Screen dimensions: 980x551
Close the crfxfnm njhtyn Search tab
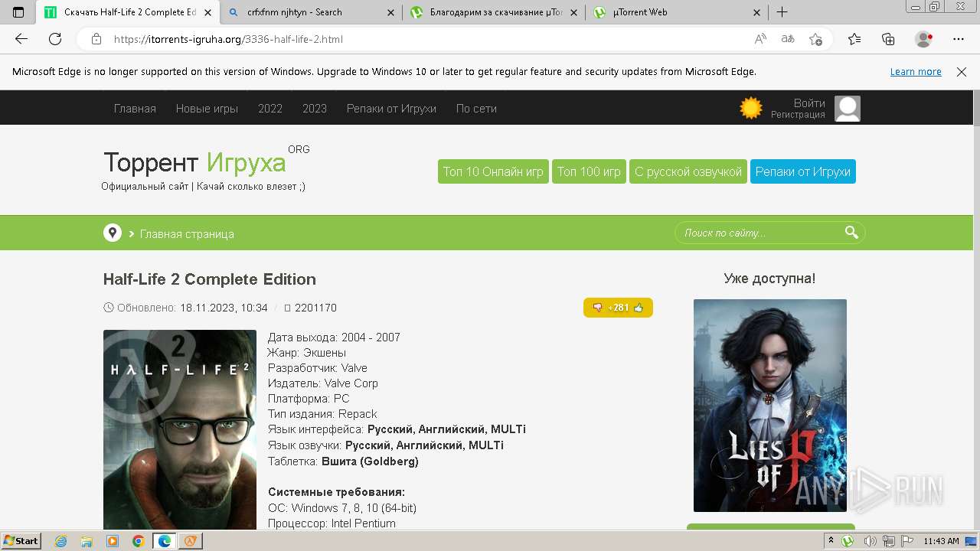(x=390, y=12)
